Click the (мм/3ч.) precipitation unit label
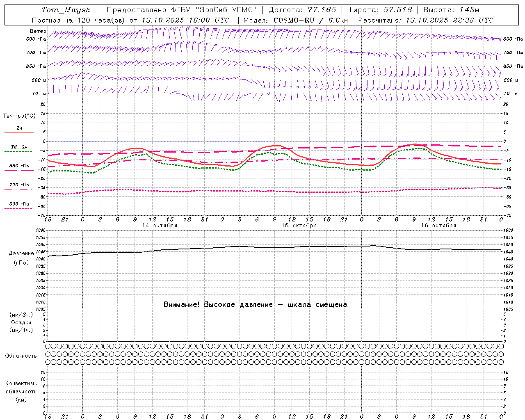 pos(21,315)
